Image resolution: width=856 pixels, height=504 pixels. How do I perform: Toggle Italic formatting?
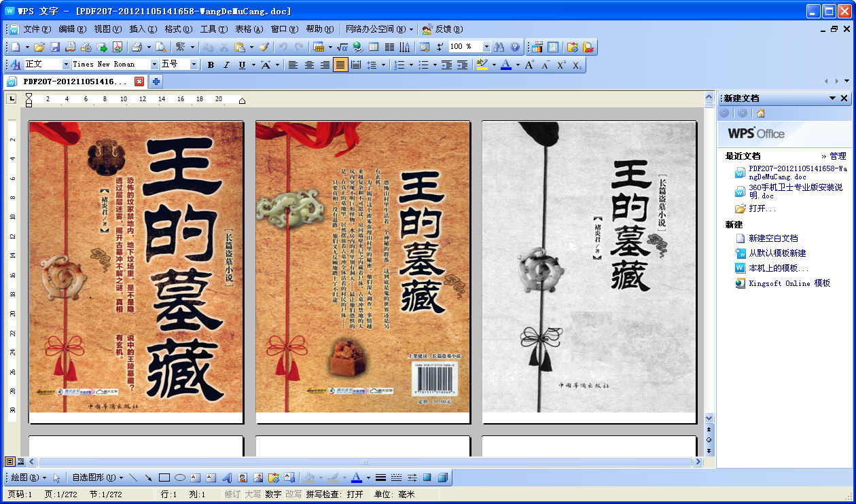(x=226, y=65)
